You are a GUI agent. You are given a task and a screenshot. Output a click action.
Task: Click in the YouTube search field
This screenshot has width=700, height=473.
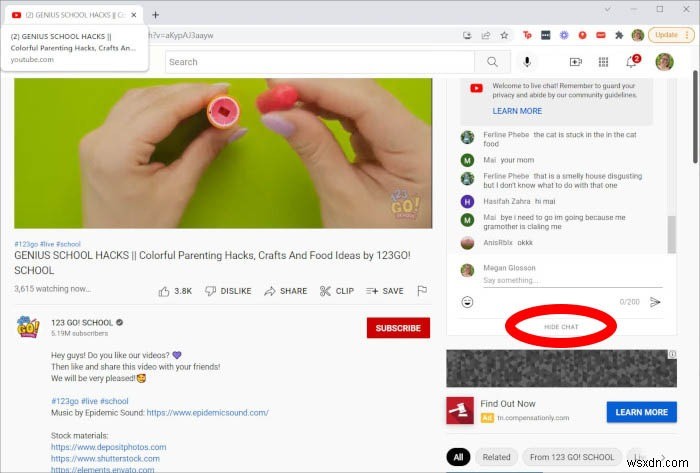pos(319,62)
